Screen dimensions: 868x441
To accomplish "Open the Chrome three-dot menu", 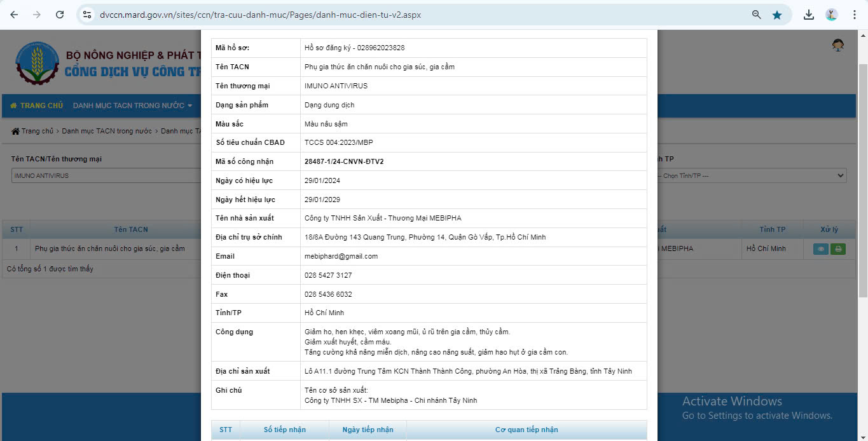I will 854,15.
